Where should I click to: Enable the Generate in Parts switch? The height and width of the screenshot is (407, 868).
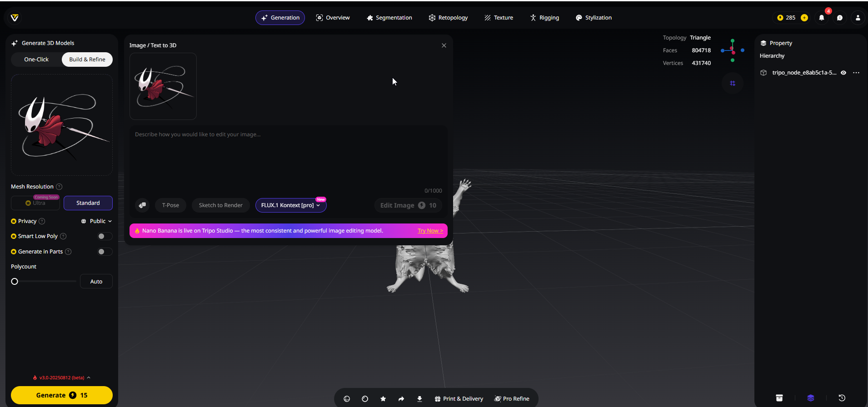click(x=105, y=252)
